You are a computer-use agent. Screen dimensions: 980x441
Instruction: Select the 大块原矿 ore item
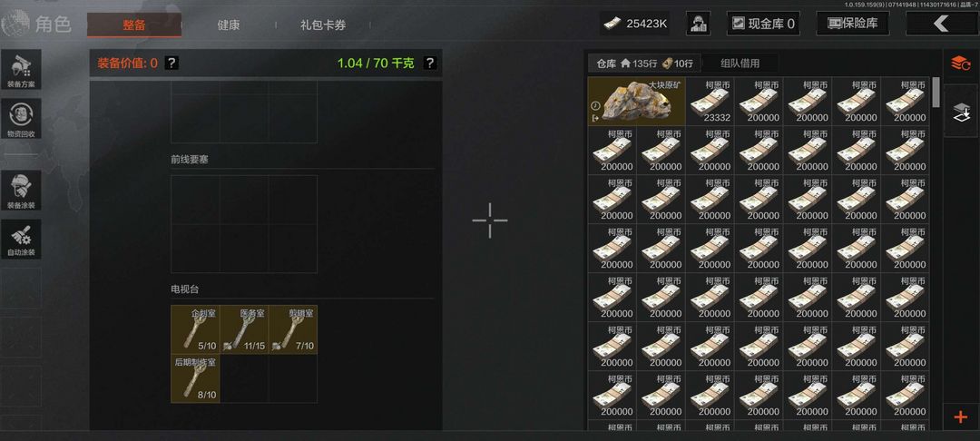coord(636,102)
